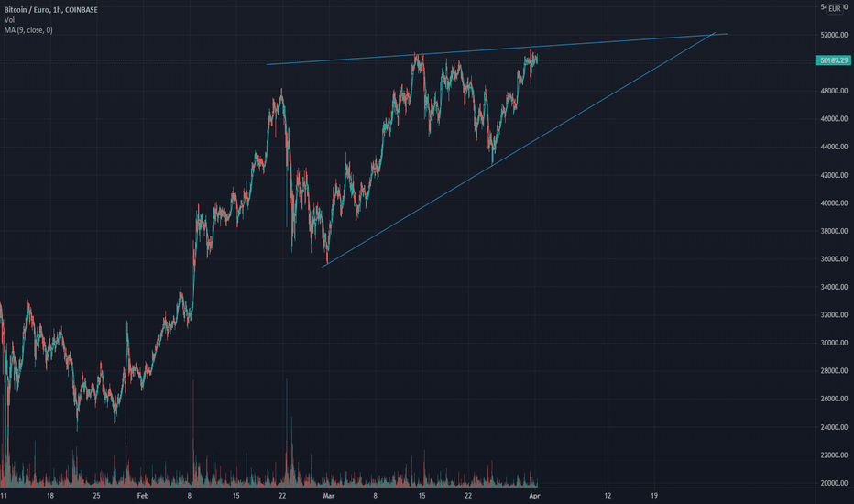Screen dimensions: 854x504
Task: Click the 30000.00 price axis label
Action: [834, 344]
